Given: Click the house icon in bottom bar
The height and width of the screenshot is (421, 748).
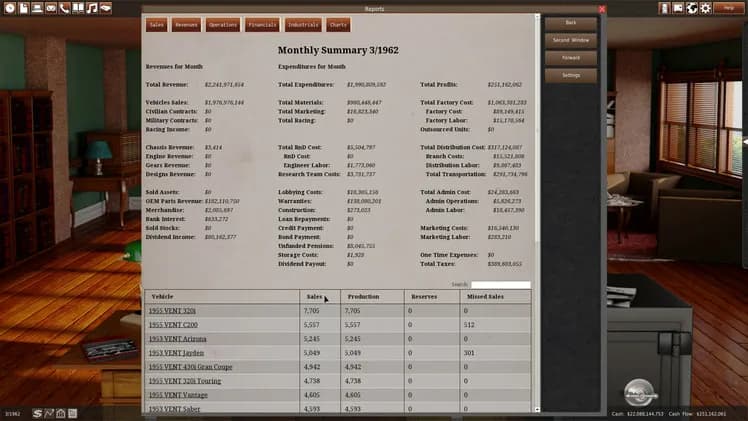Looking at the screenshot, I should pyautogui.click(x=61, y=413).
